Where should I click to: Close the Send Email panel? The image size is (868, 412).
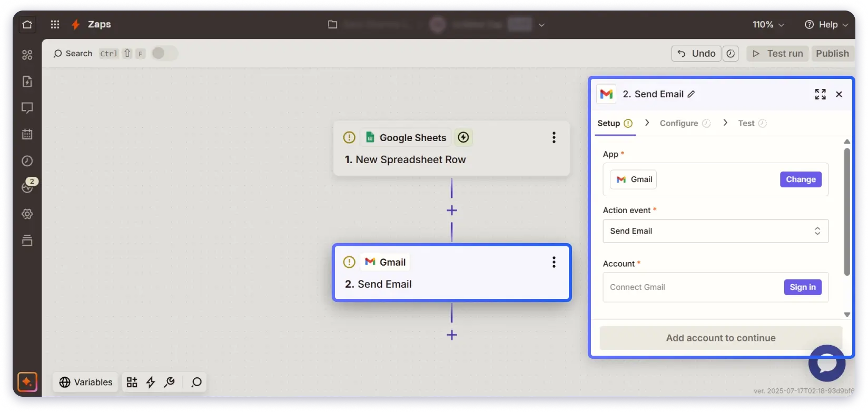pyautogui.click(x=839, y=94)
